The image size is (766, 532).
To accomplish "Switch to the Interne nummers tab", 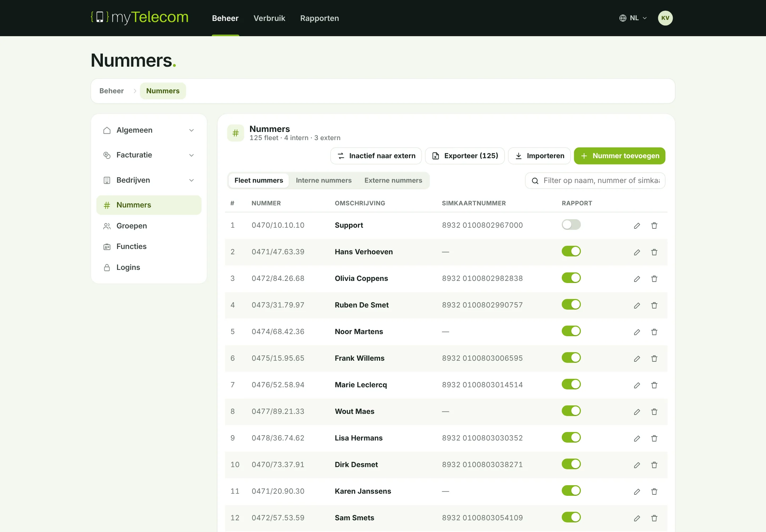I will coord(323,180).
